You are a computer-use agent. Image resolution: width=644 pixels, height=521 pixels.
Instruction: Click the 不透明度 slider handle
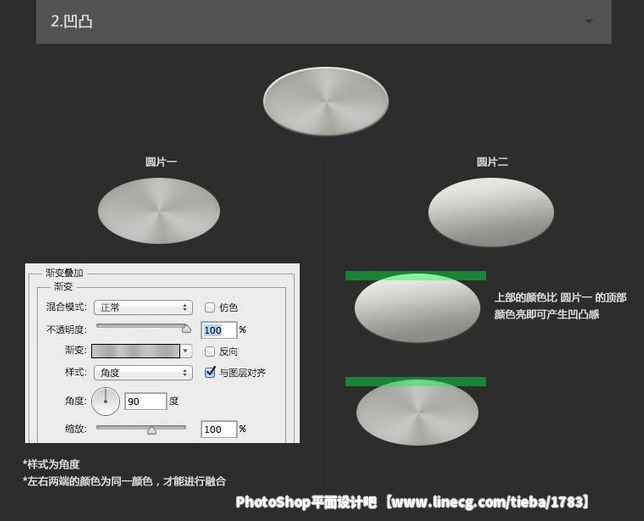[186, 329]
